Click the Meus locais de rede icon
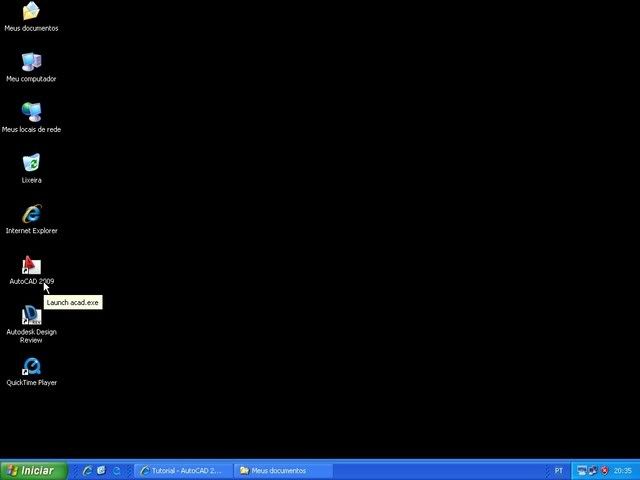Image resolution: width=640 pixels, height=480 pixels. pos(31,112)
